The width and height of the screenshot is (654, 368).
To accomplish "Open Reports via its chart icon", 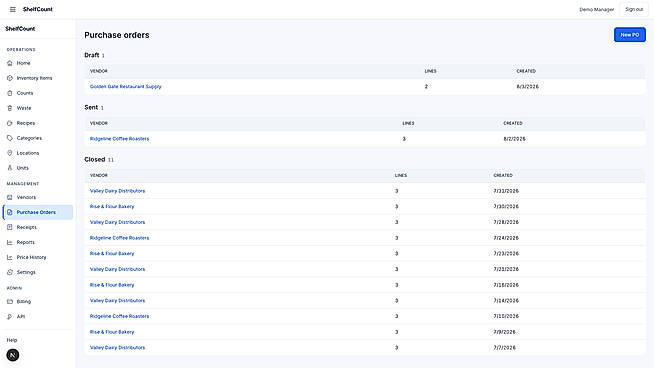I will click(x=10, y=242).
